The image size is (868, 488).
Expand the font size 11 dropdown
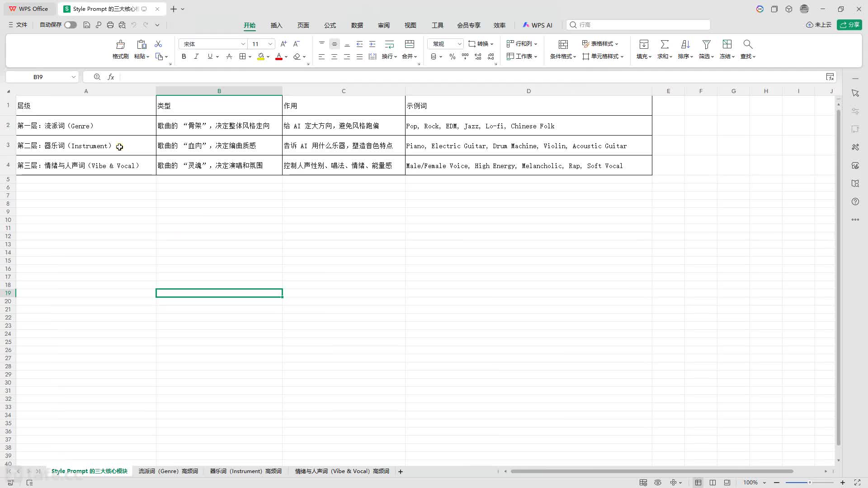[x=270, y=44]
